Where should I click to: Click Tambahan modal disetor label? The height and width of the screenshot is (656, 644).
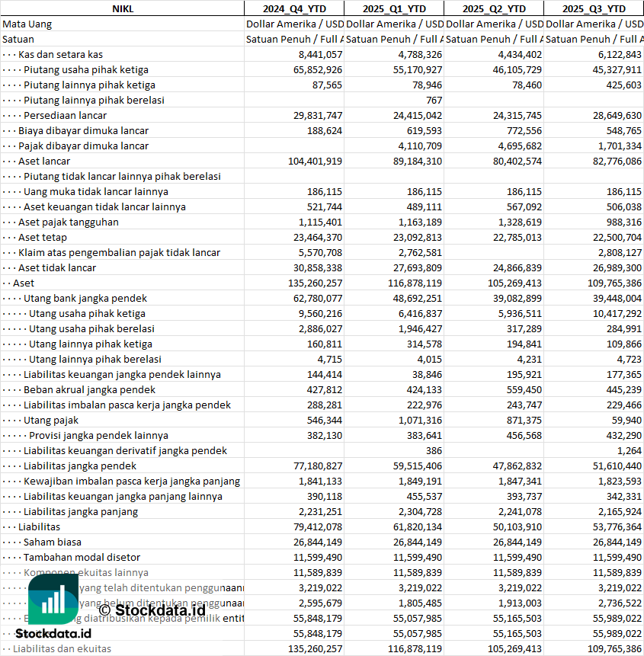[x=82, y=558]
